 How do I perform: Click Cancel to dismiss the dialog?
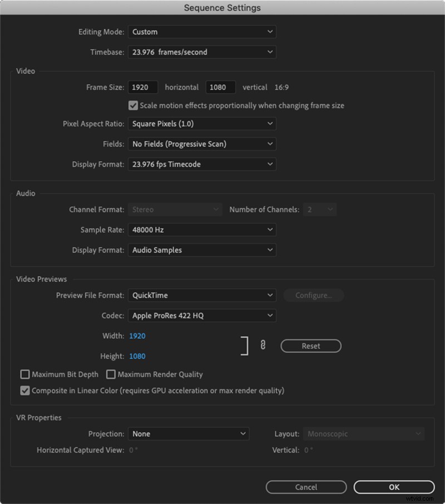click(x=306, y=487)
